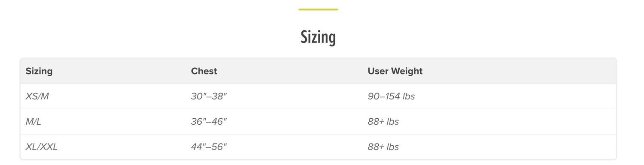Screen dimensions: 644x165
Task: Click the word Weight in the header
Action: 407,71
